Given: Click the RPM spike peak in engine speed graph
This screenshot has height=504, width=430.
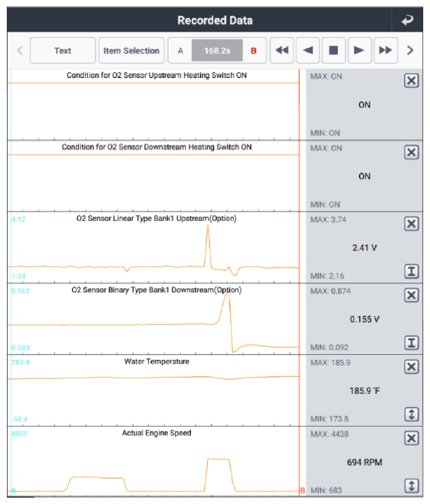Looking at the screenshot, I should pyautogui.click(x=219, y=459).
